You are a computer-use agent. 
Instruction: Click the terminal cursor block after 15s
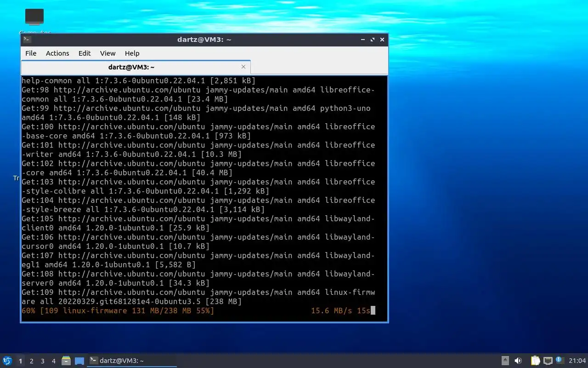pos(373,310)
